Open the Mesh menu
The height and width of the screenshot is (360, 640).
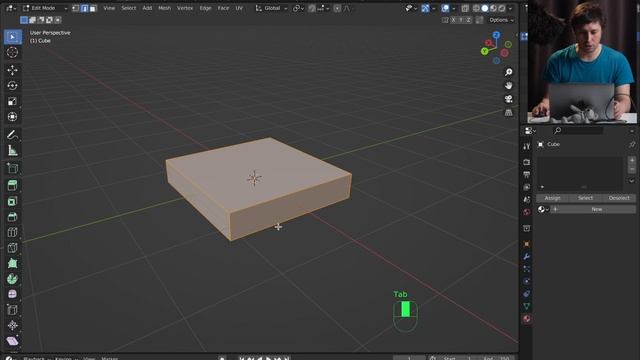164,8
